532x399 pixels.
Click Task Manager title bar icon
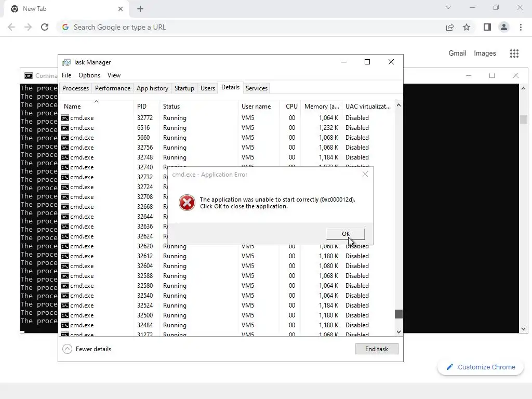pos(66,62)
